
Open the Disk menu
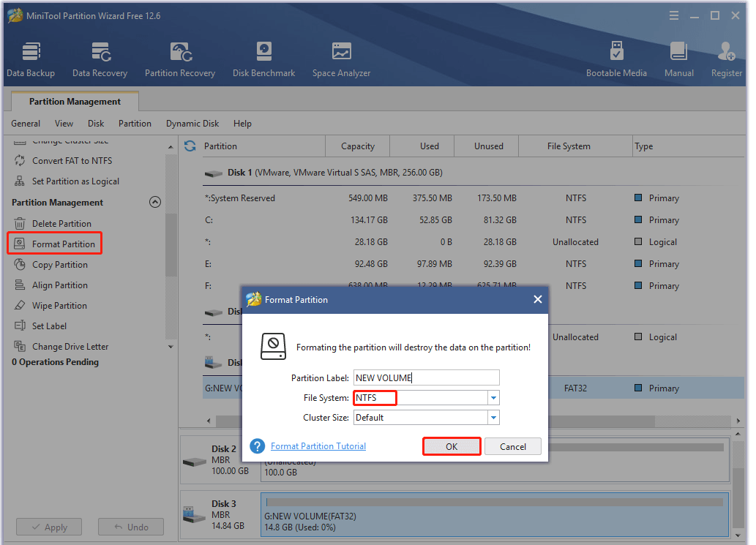[96, 124]
